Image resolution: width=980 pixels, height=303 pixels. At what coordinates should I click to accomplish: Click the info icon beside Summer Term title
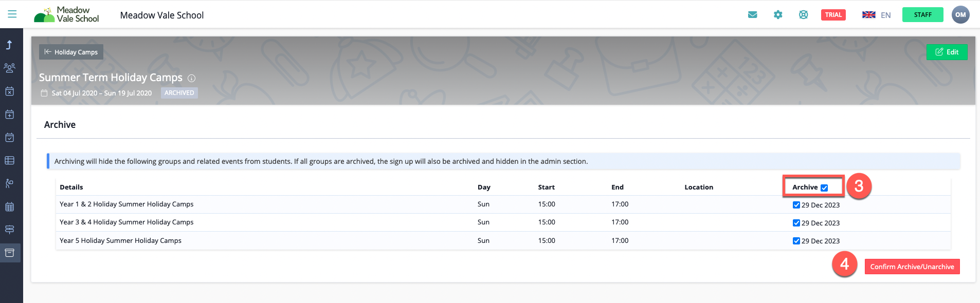192,78
